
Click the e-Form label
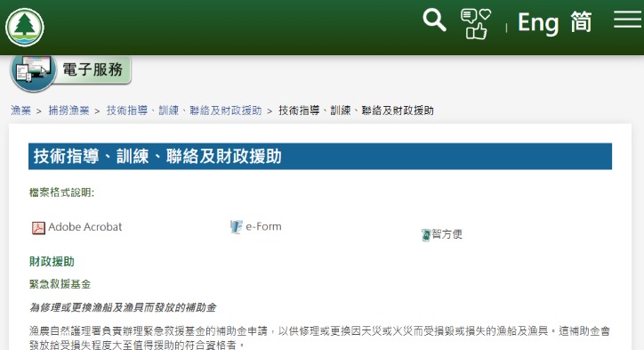[x=263, y=226]
